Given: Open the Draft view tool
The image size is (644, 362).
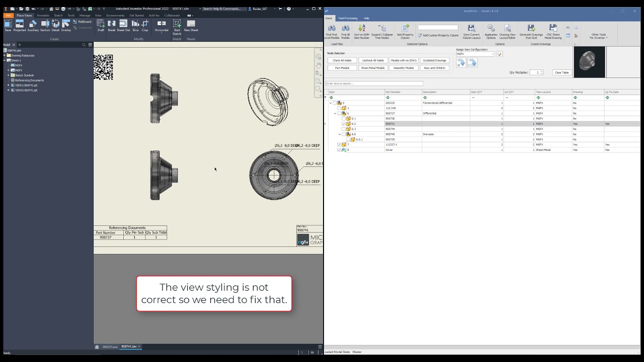Looking at the screenshot, I should point(101,25).
